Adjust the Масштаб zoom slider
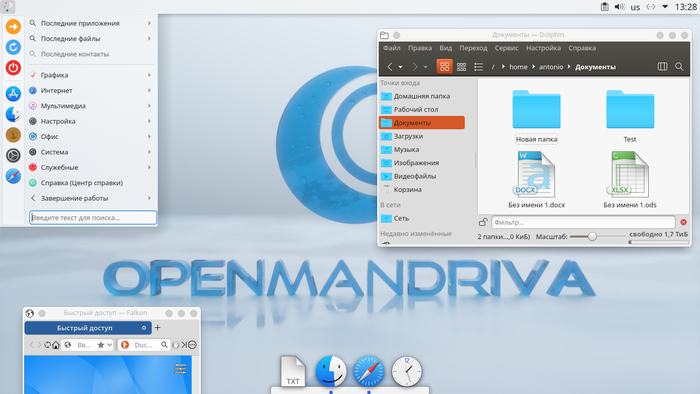 (592, 236)
